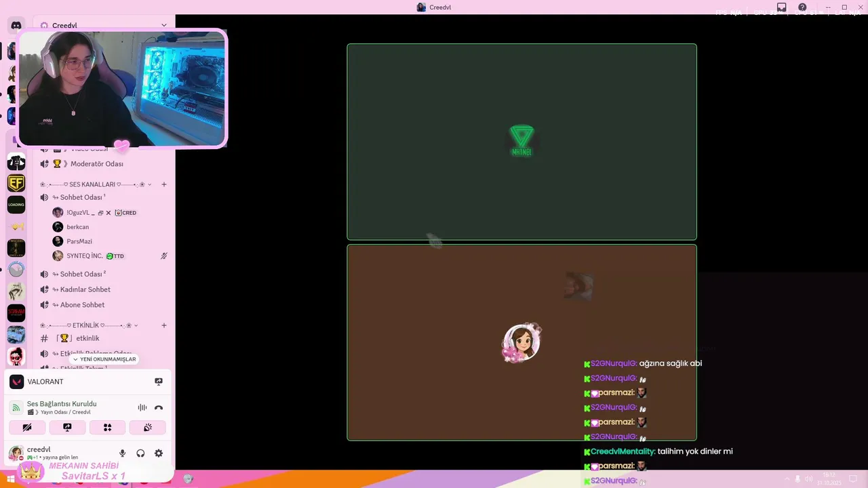The image size is (868, 488).
Task: Open the soundboard button
Action: tap(148, 427)
